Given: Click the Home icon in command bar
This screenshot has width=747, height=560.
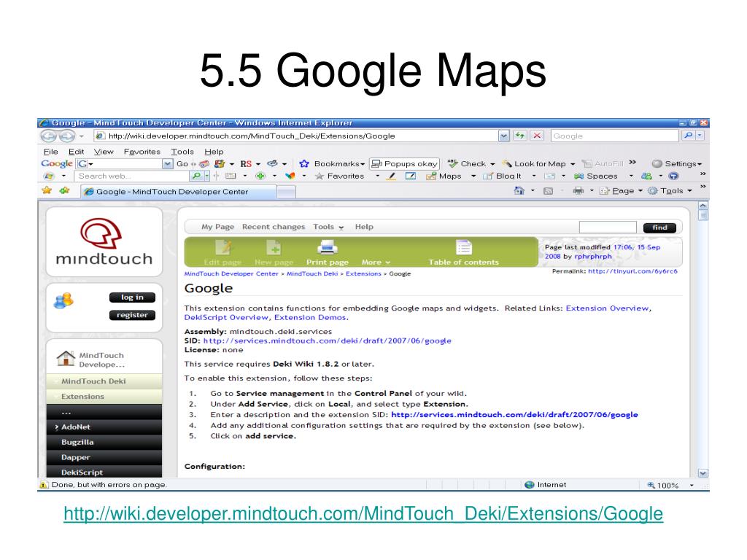Looking at the screenshot, I should tap(519, 190).
